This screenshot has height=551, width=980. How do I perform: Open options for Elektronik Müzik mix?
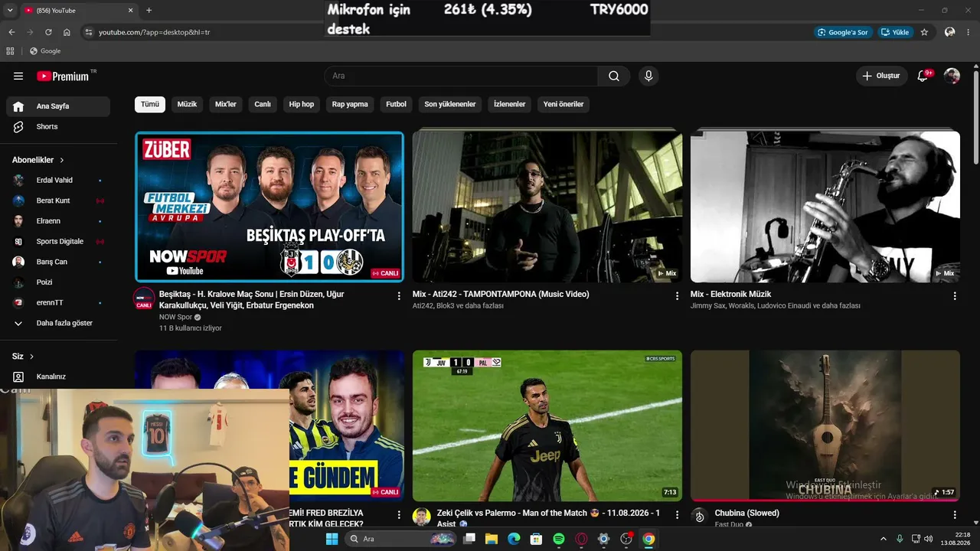click(955, 295)
